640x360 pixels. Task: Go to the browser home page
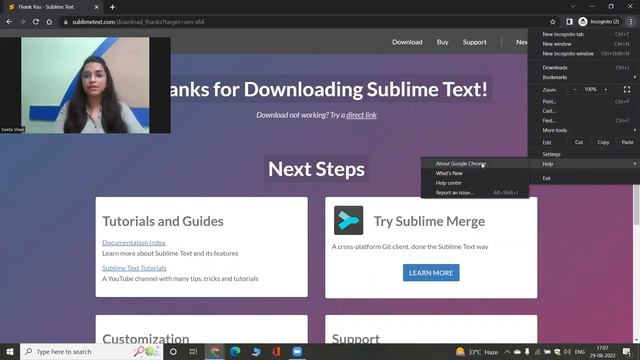click(49, 22)
